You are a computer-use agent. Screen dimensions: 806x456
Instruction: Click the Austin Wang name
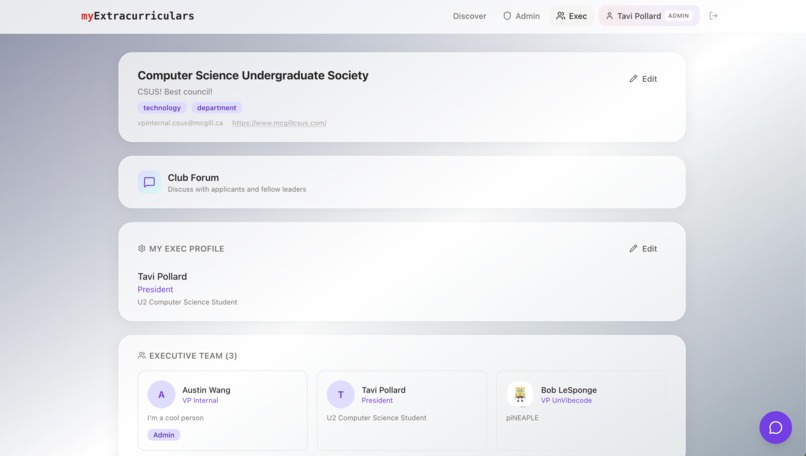pyautogui.click(x=206, y=390)
